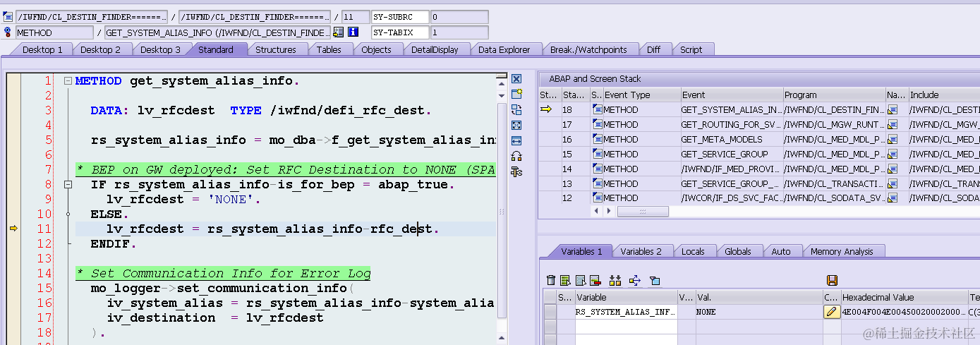This screenshot has width=980, height=345.
Task: Click the two-down-arrows icon in Variables toolbar
Action: 615,280
